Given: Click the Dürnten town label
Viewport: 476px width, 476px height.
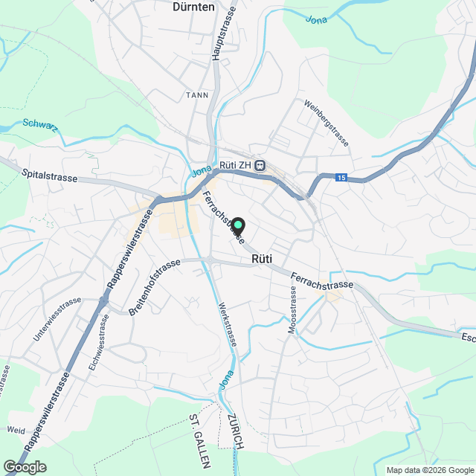Looking at the screenshot, I should point(193,7).
